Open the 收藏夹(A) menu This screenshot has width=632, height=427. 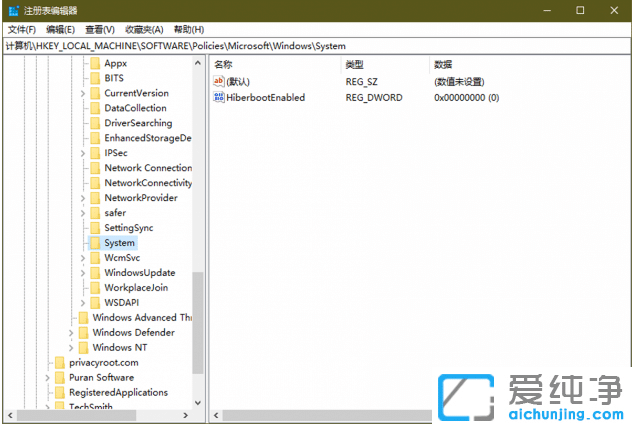click(144, 29)
